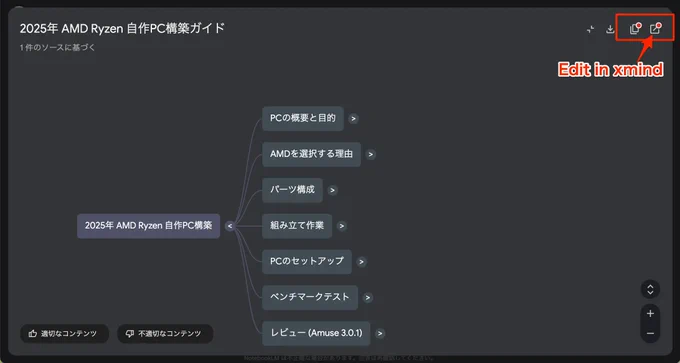
Task: Select the AMDを選択する理由 node
Action: point(311,154)
